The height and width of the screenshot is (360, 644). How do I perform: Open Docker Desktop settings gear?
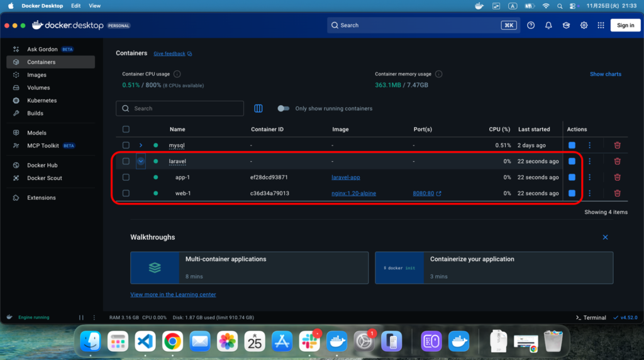click(584, 25)
